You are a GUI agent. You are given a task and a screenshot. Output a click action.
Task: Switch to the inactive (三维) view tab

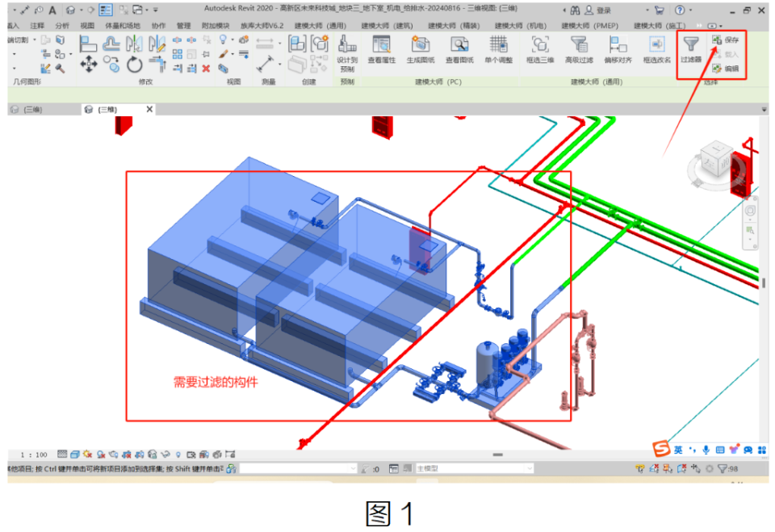pyautogui.click(x=33, y=109)
